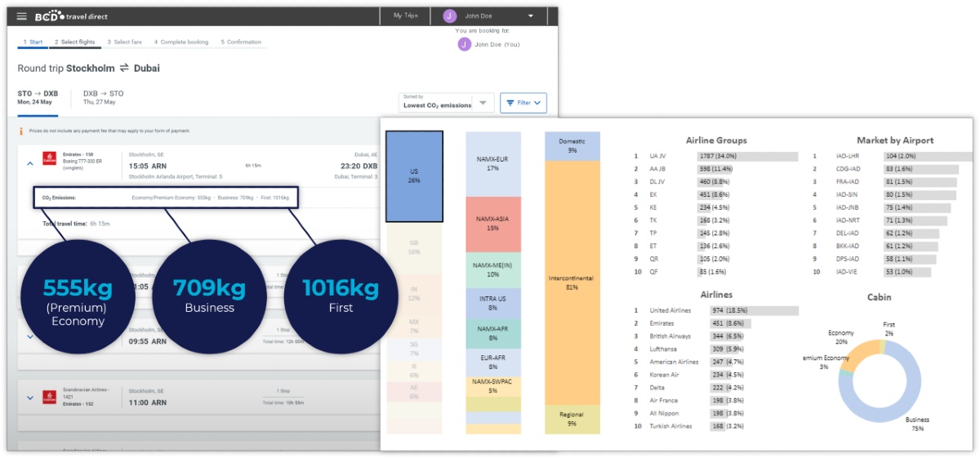Expand the 11:00 ARN flight row chevron
Image resolution: width=980 pixels, height=458 pixels.
[x=30, y=398]
